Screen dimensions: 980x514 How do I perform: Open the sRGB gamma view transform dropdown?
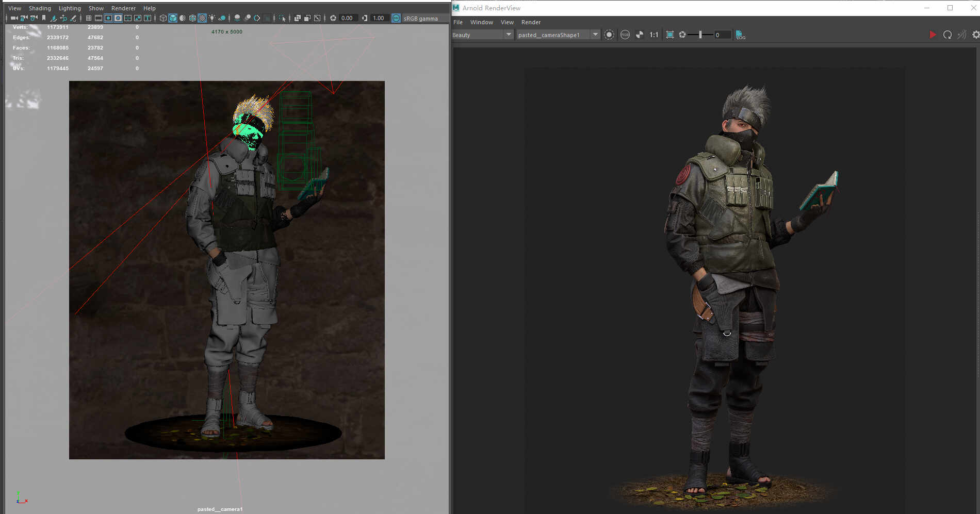click(x=421, y=19)
